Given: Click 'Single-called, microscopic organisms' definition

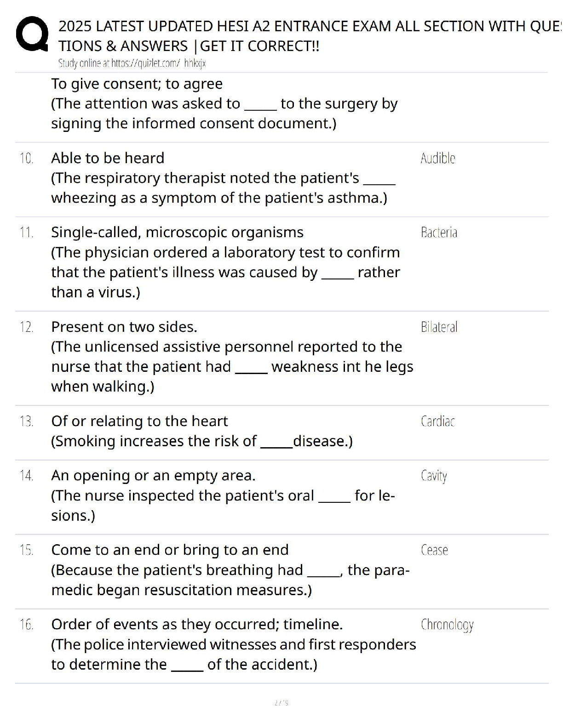Looking at the screenshot, I should [x=177, y=233].
